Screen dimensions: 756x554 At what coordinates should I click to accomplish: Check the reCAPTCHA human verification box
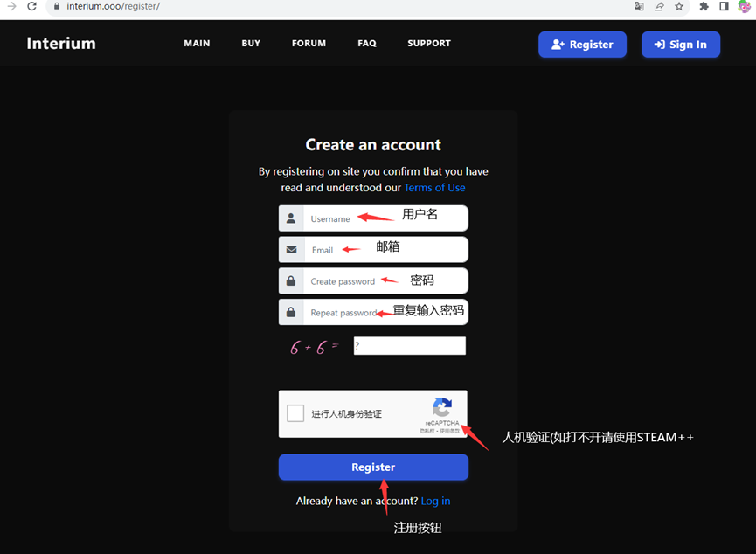point(296,413)
